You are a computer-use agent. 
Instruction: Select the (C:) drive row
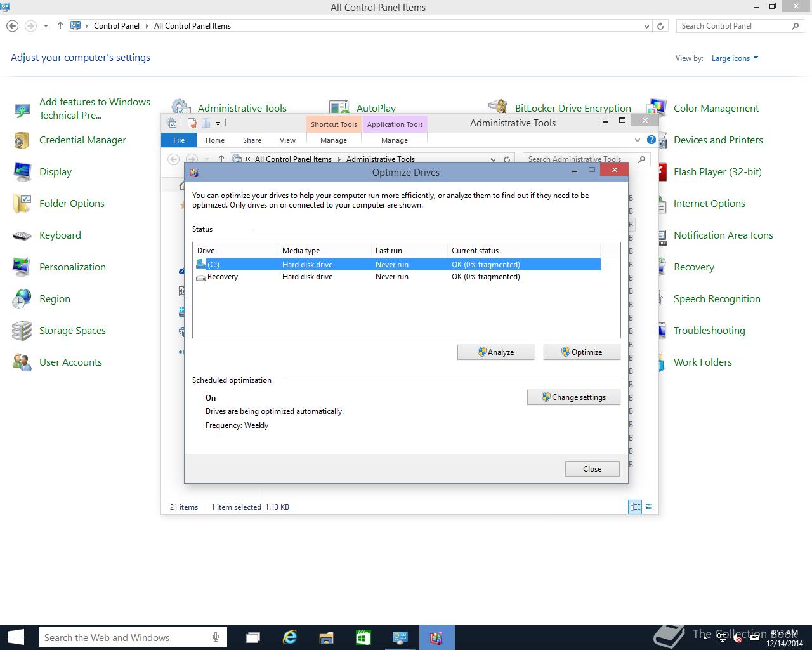[x=397, y=265]
